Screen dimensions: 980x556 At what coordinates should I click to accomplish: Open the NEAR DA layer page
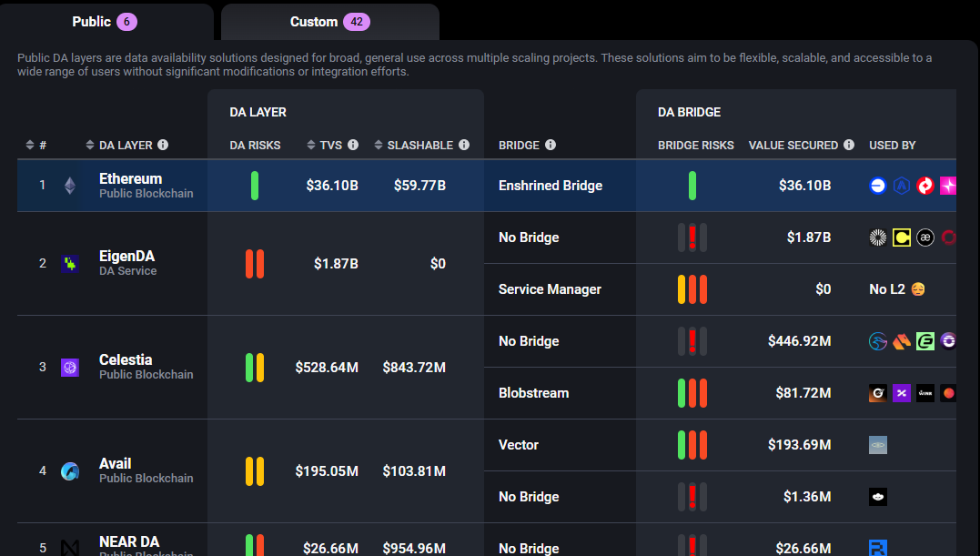click(129, 541)
